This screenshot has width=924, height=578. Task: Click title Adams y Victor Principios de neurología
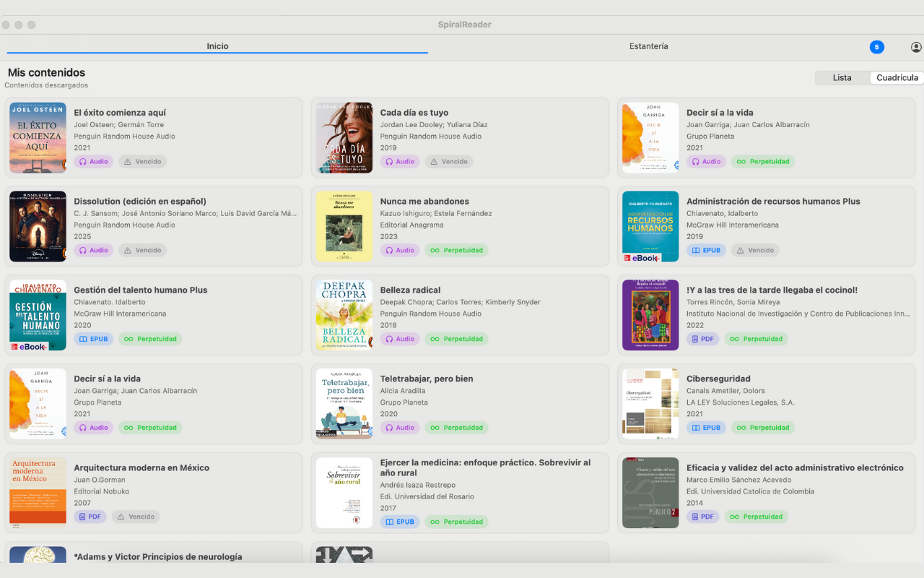pyautogui.click(x=158, y=557)
